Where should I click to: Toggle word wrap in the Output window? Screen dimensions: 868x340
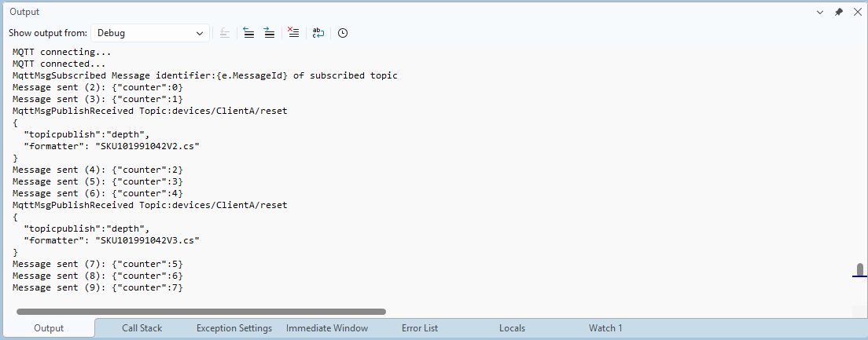coord(318,33)
